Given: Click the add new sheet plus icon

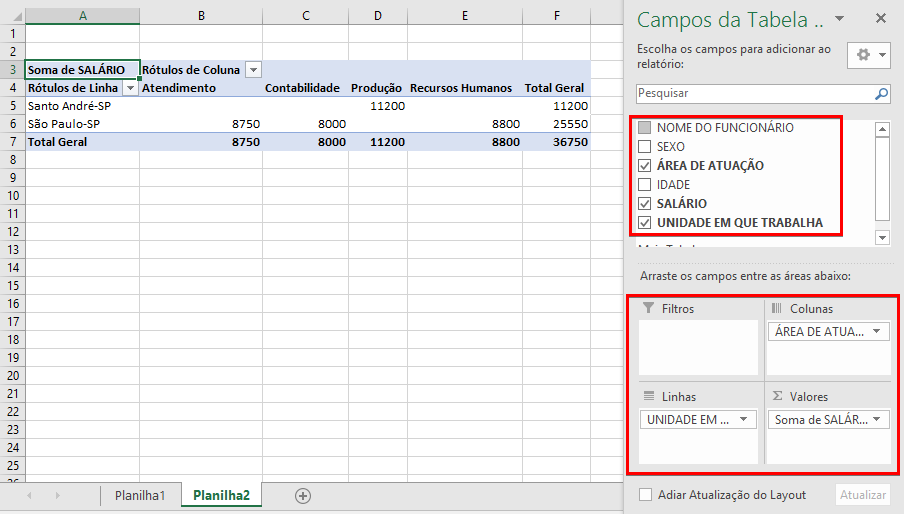Looking at the screenshot, I should click(303, 496).
